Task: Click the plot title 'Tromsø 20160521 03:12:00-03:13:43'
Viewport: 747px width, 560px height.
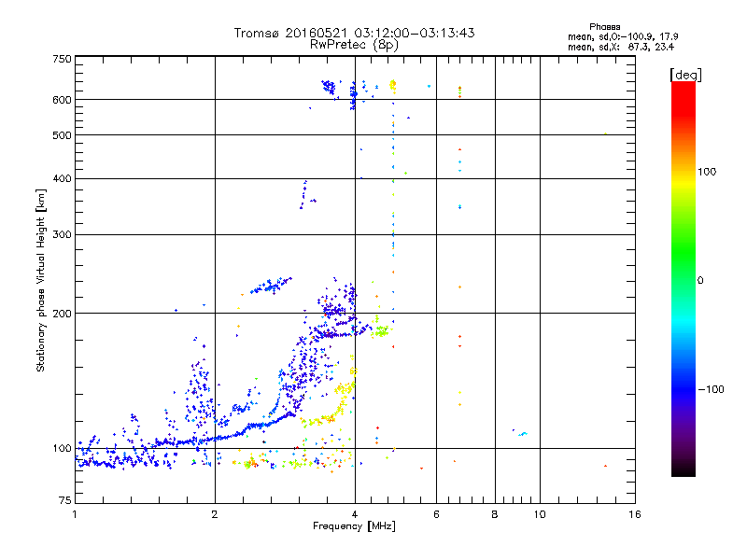Action: (354, 33)
